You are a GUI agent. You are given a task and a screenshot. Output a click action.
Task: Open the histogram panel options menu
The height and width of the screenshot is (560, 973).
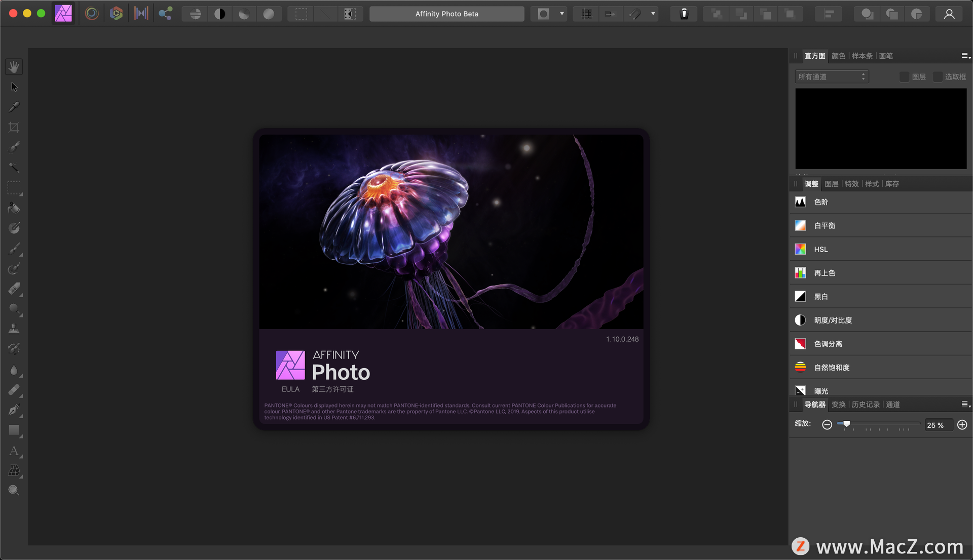click(x=966, y=56)
